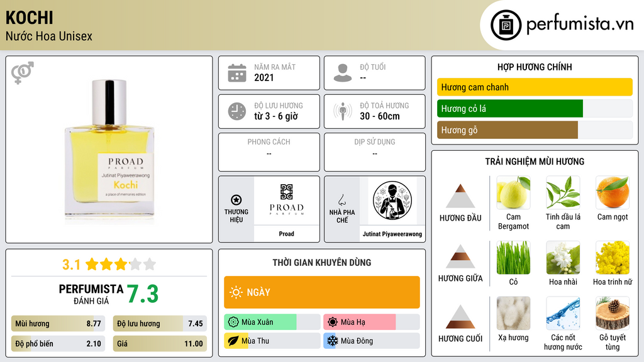Click the leaf icon for Mùa Thu
The height and width of the screenshot is (362, 644).
click(x=233, y=341)
